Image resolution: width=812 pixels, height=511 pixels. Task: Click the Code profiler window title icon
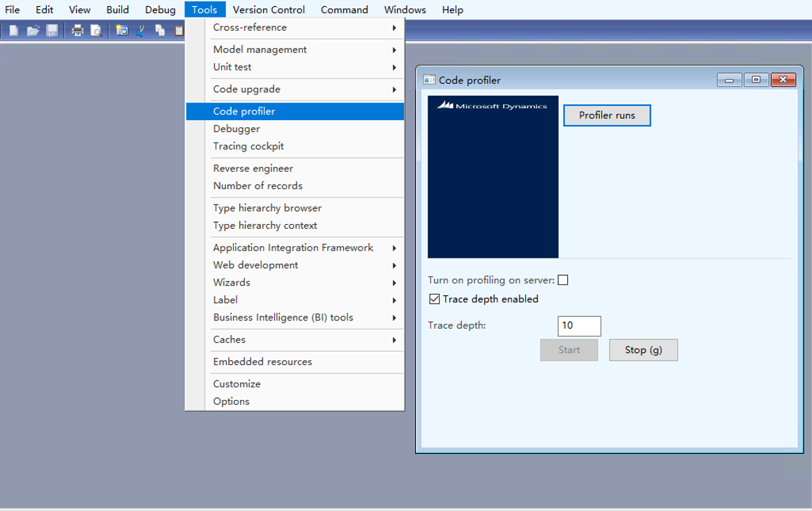tap(429, 80)
